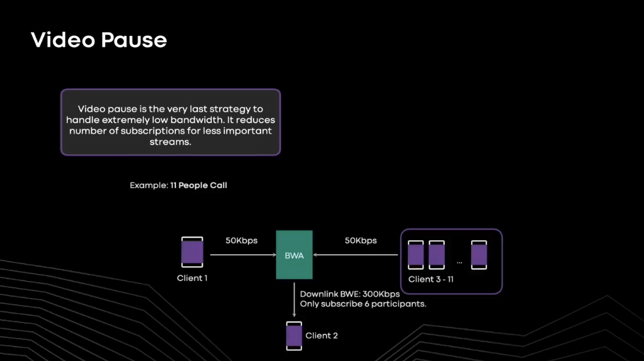Image resolution: width=644 pixels, height=361 pixels.
Task: Click the last phone in Client 3-11 group
Action: (x=479, y=255)
